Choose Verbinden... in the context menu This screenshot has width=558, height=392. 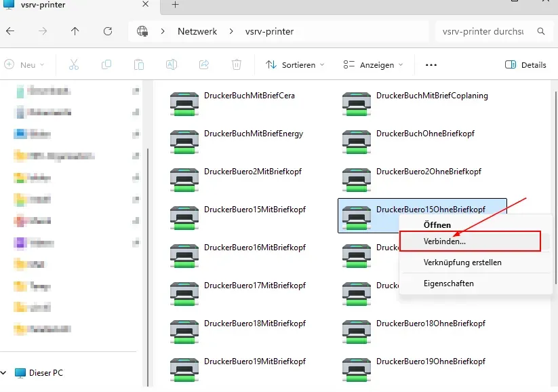tap(445, 241)
